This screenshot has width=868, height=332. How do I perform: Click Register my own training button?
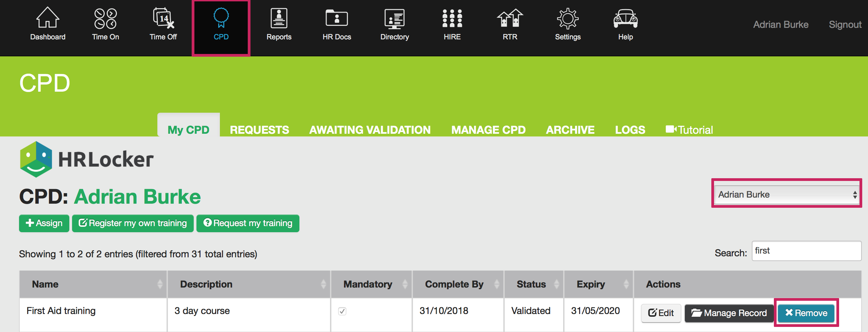[133, 223]
